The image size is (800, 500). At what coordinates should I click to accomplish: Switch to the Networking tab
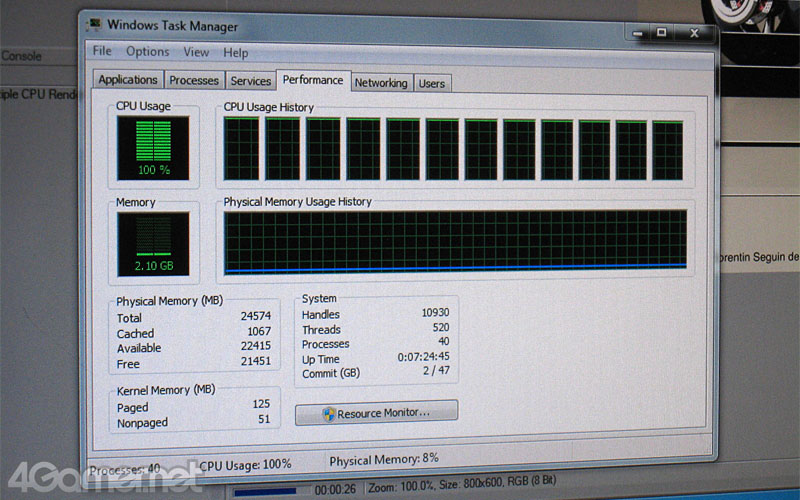point(381,83)
